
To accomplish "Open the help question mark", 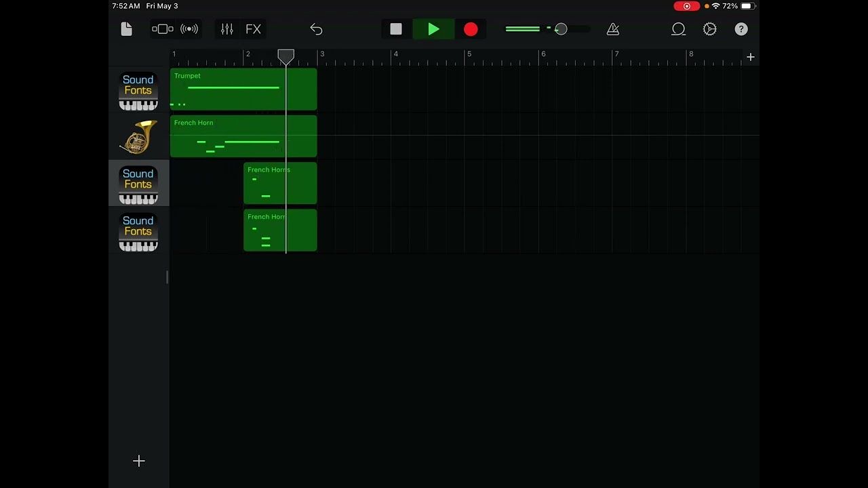I will (x=741, y=29).
